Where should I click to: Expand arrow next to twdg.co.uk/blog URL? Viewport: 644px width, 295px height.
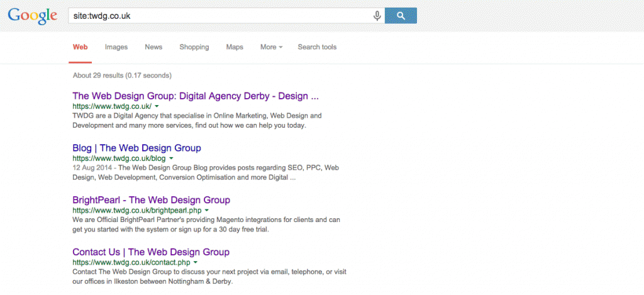click(171, 158)
